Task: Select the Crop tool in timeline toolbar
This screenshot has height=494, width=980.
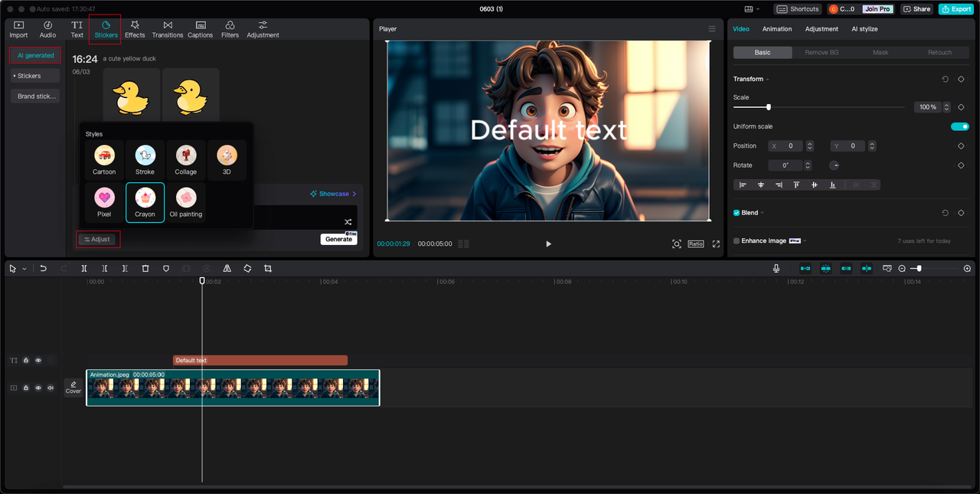Action: click(268, 269)
